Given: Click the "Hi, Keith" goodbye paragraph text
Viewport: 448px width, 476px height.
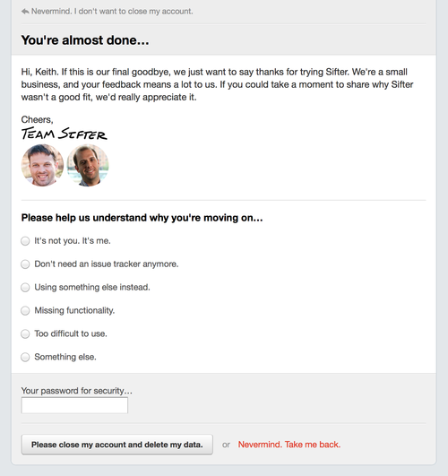Looking at the screenshot, I should (218, 84).
